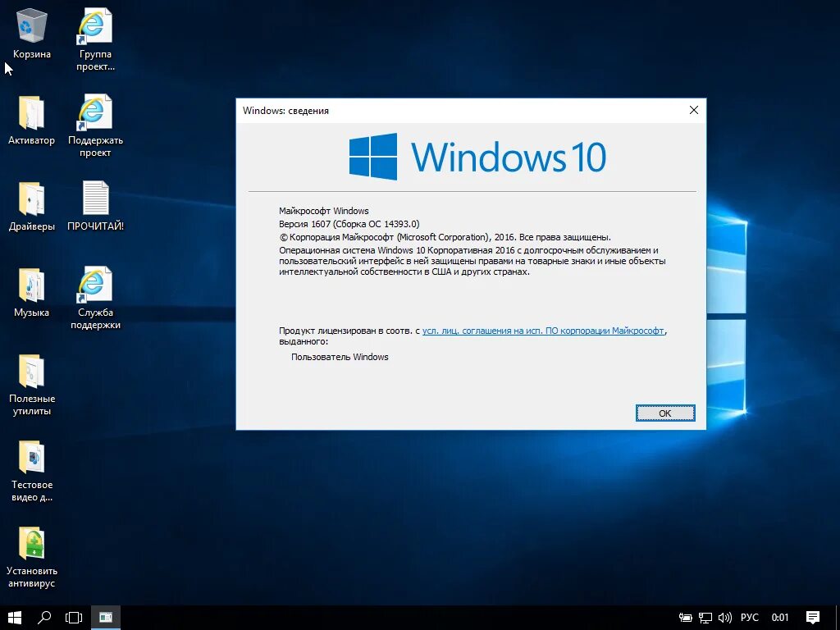Click the Майкрософт Windows text line
The width and height of the screenshot is (840, 630).
[324, 211]
